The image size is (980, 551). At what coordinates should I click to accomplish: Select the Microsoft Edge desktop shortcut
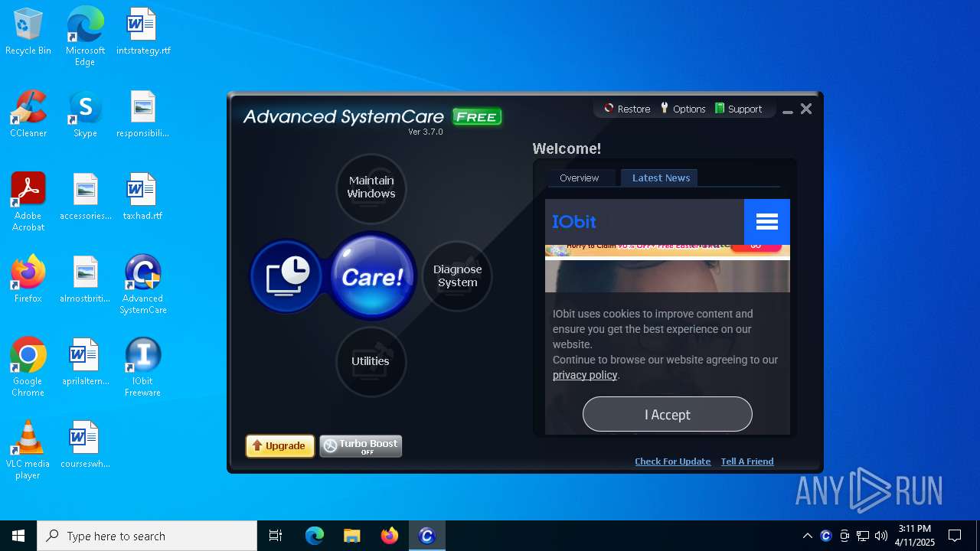pyautogui.click(x=85, y=37)
